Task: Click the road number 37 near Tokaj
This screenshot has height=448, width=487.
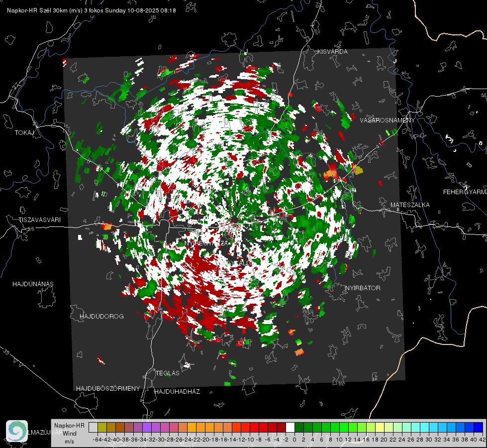Action: tap(15, 86)
